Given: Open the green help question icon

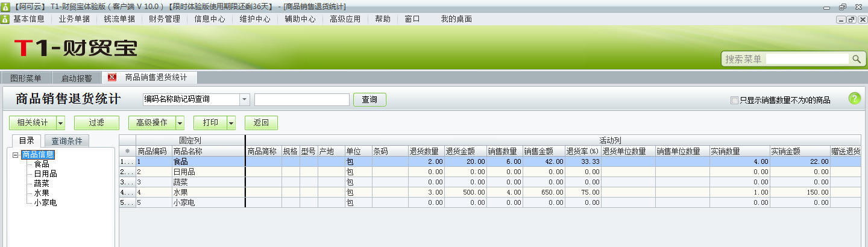Looking at the screenshot, I should tap(854, 99).
